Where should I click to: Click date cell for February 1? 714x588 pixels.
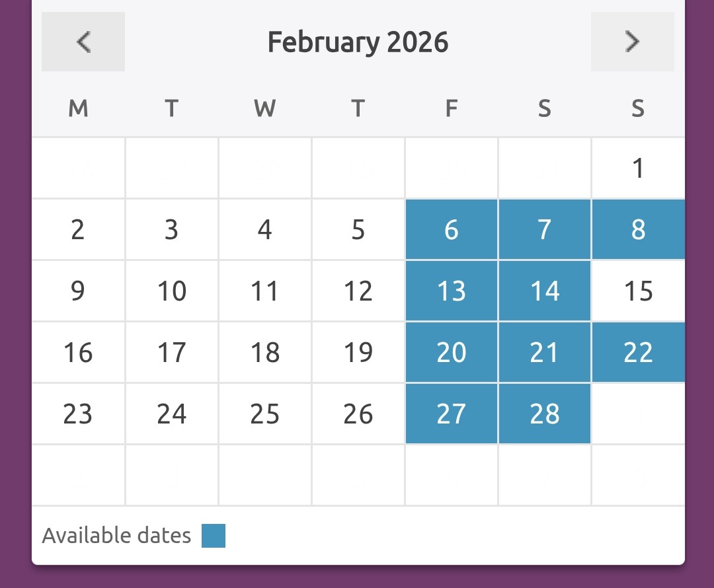pyautogui.click(x=638, y=168)
